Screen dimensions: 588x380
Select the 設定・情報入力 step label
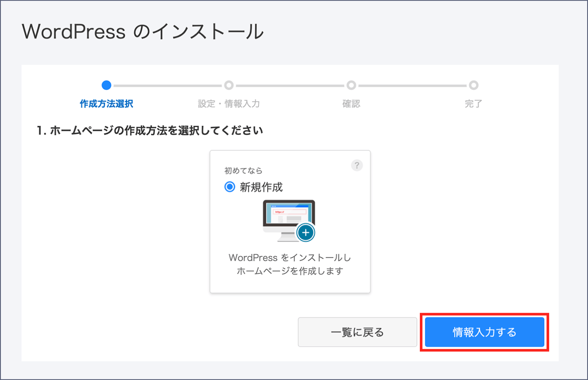click(x=229, y=104)
